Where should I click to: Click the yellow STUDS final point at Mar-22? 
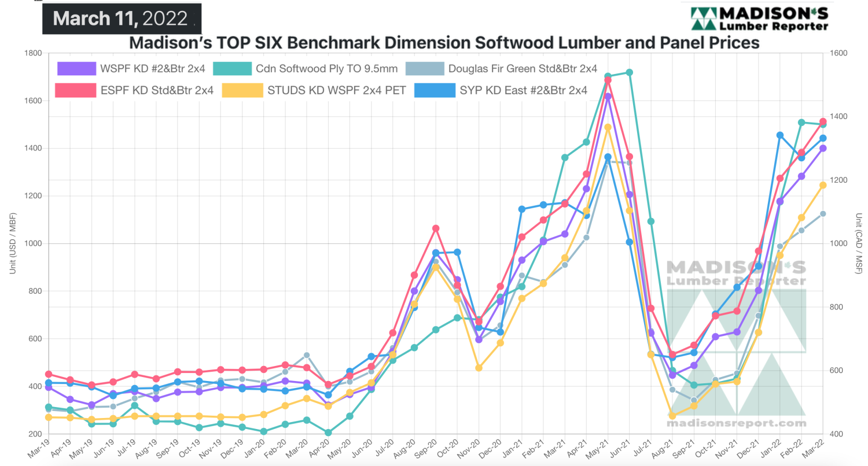click(823, 185)
